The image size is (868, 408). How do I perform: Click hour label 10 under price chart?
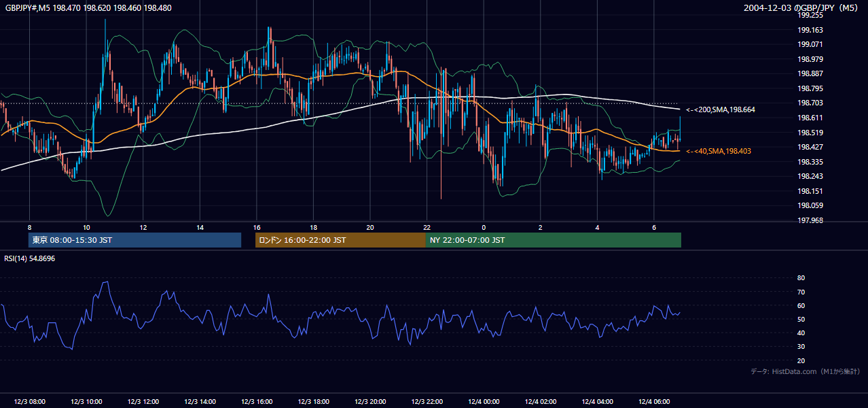click(86, 227)
